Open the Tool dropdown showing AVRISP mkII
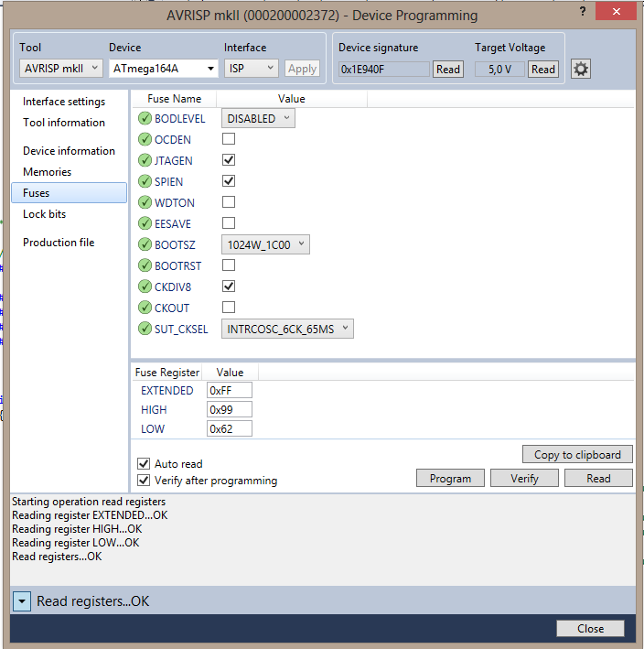644x649 pixels. (61, 69)
